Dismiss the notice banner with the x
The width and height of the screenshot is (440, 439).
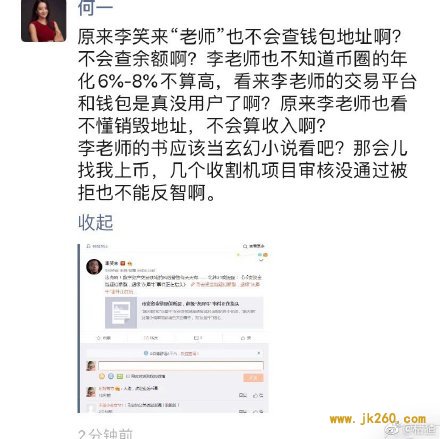[259, 353]
